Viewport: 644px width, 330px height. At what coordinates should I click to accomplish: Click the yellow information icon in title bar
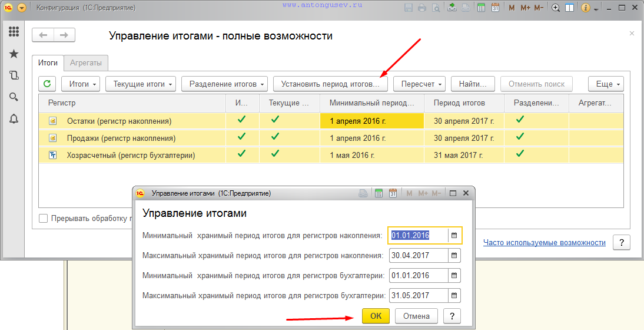click(x=586, y=8)
